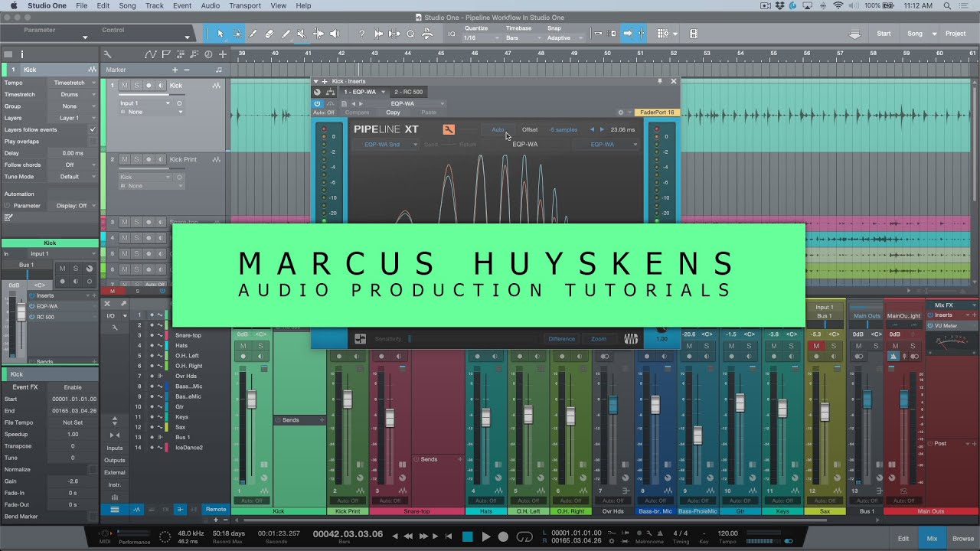Select the Range tool
Viewport: 980px width, 551px height.
(237, 34)
